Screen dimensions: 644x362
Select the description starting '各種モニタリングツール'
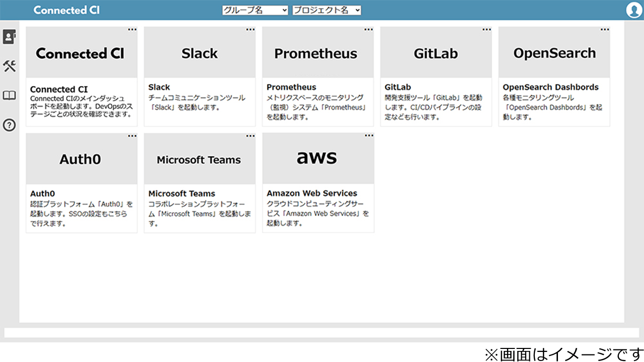click(x=552, y=107)
